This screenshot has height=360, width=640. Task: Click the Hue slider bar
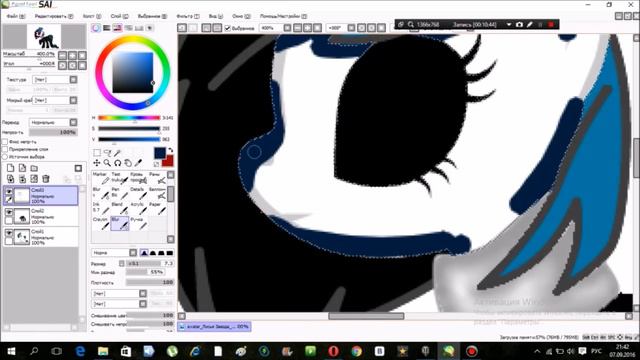pos(129,118)
